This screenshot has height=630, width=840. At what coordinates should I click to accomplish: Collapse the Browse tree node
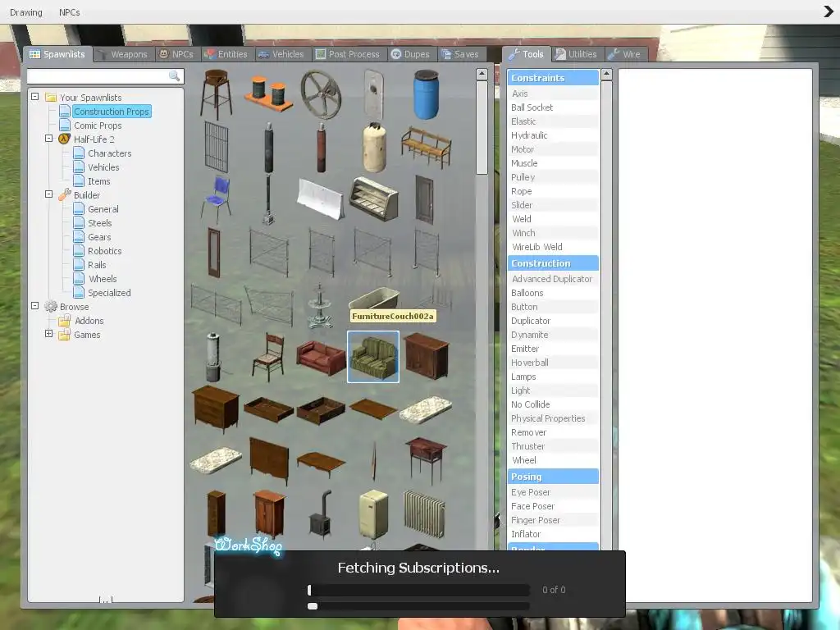(34, 305)
